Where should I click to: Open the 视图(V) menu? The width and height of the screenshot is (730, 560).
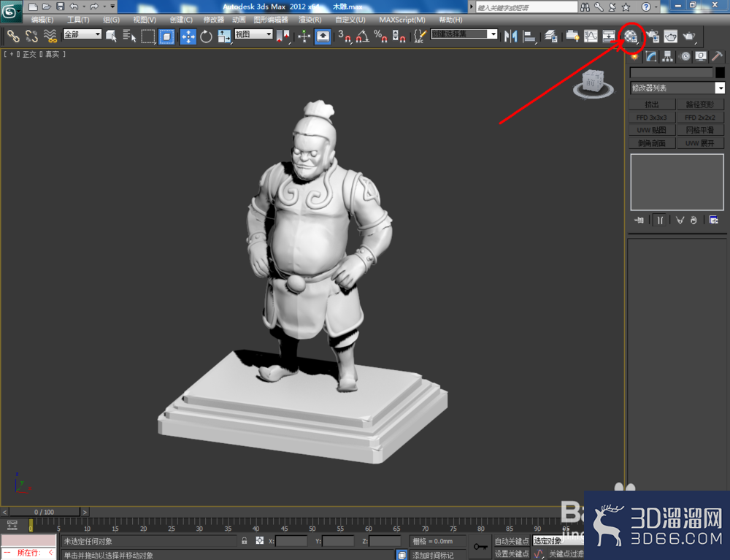click(145, 20)
